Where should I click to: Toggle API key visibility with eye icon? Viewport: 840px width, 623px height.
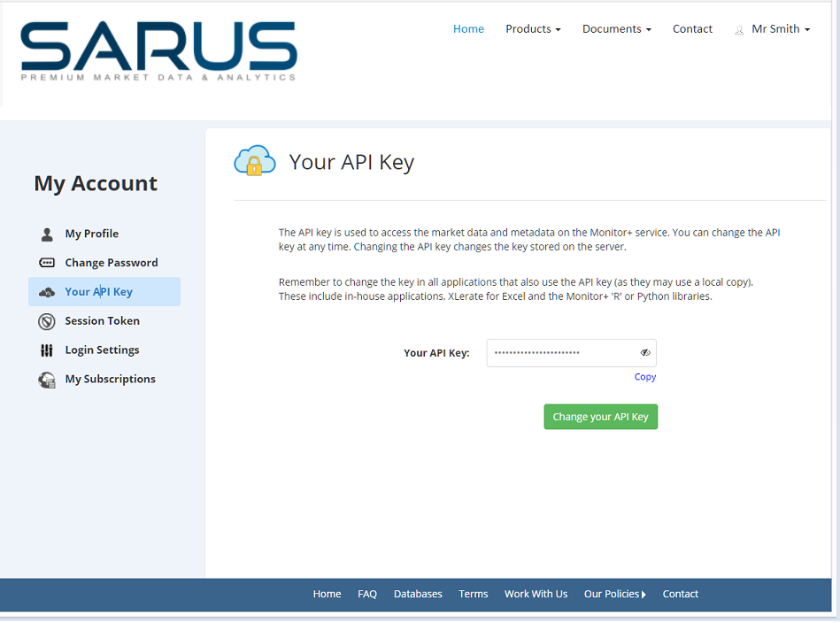point(645,352)
